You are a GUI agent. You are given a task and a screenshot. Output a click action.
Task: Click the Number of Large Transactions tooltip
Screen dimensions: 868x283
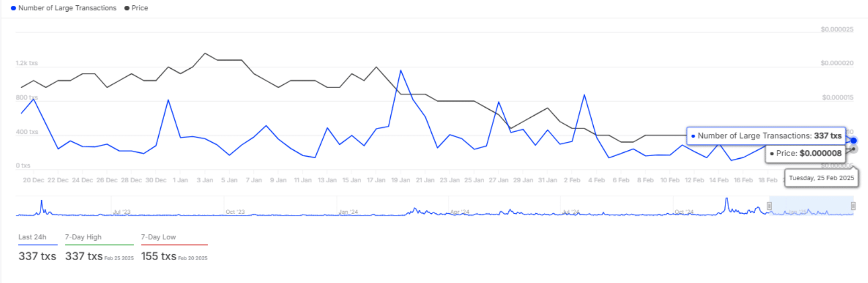pos(766,136)
